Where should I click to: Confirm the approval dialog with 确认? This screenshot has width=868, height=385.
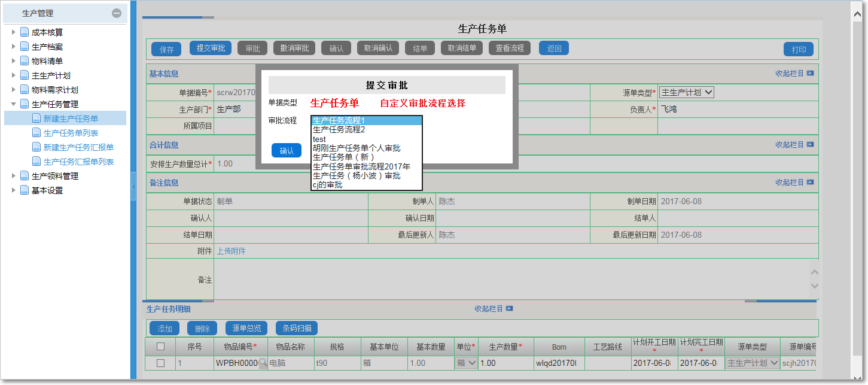287,150
